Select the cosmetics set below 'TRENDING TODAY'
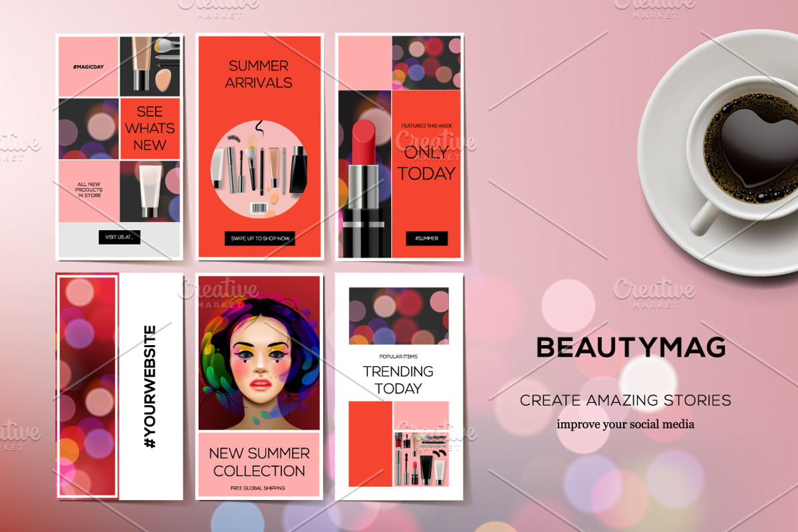 pyautogui.click(x=421, y=458)
